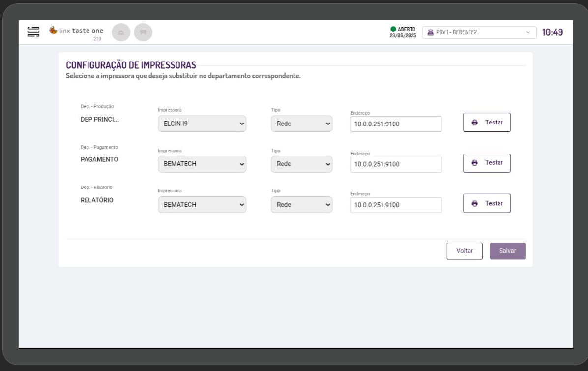Click the cash register icon beside PDV1
This screenshot has height=371, width=588.
coord(432,32)
